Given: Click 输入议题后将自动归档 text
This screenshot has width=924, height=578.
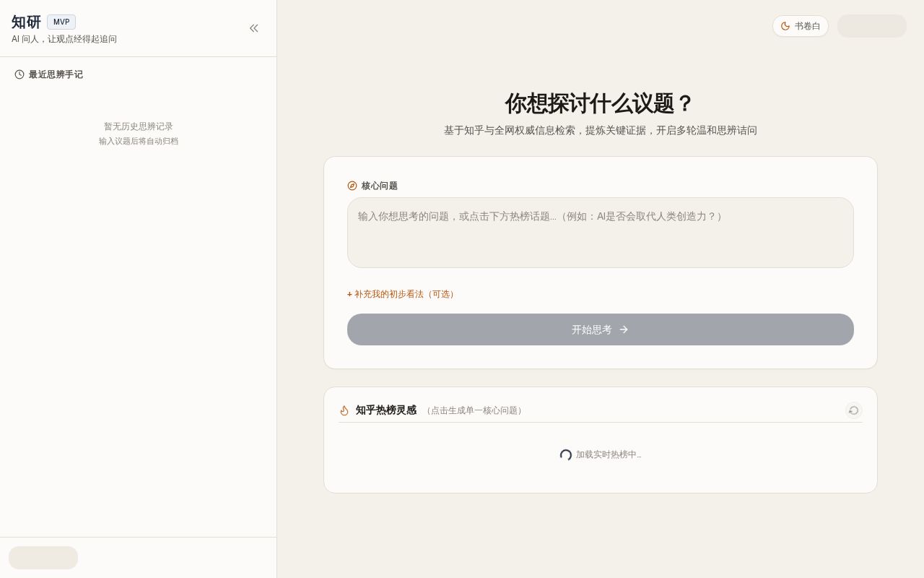Looking at the screenshot, I should tap(139, 142).
